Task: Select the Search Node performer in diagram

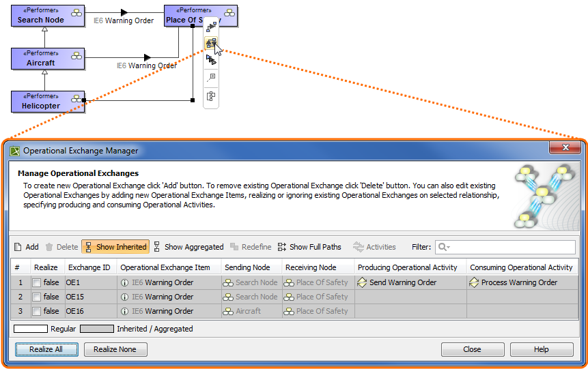Action: [x=48, y=16]
